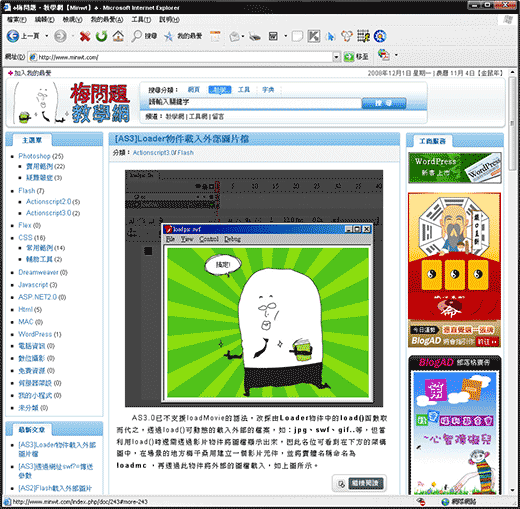Screen dimensions: 520x509
Task: Click the K-shaped toolbar icon
Action: point(314,36)
